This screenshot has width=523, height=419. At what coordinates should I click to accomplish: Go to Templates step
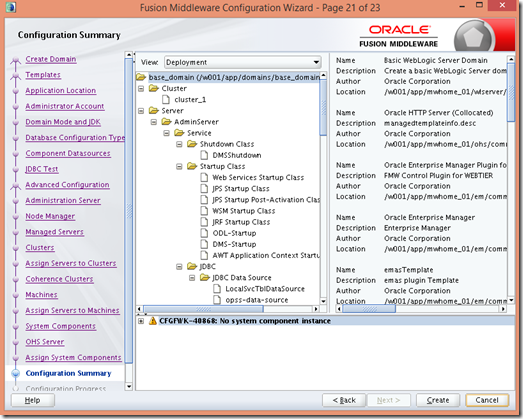tap(43, 75)
